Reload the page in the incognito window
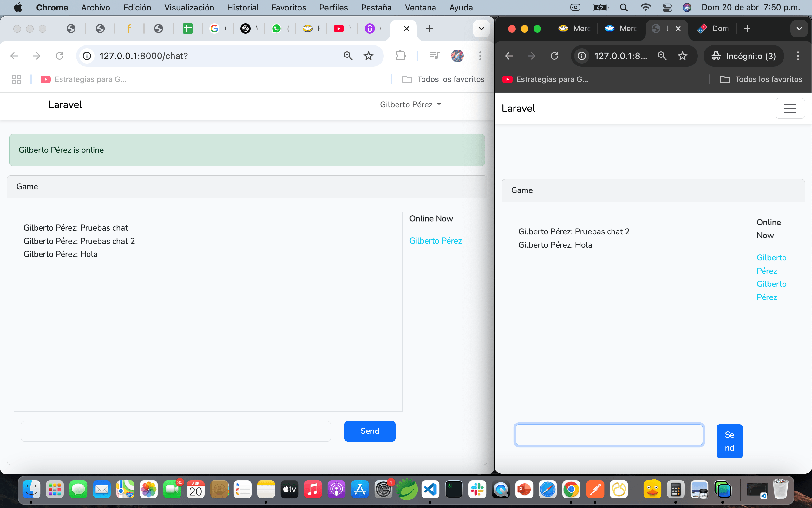Viewport: 812px width, 508px height. (554, 56)
